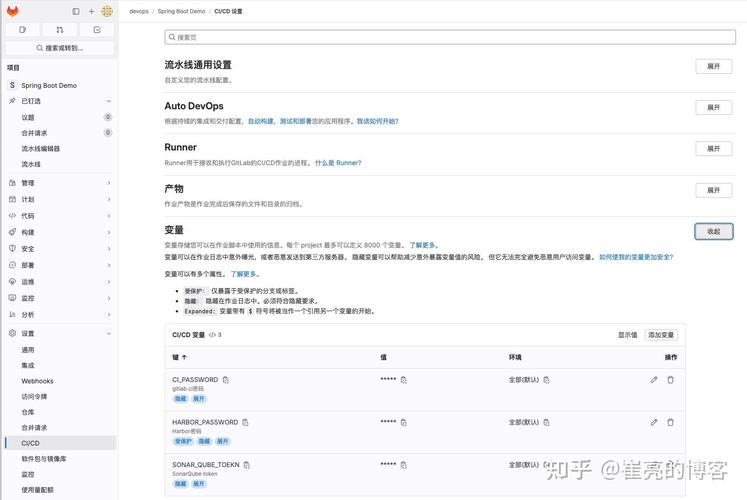The height and width of the screenshot is (500, 747).
Task: Copy the SONAR_QUBE_TOEKN key name
Action: click(247, 464)
